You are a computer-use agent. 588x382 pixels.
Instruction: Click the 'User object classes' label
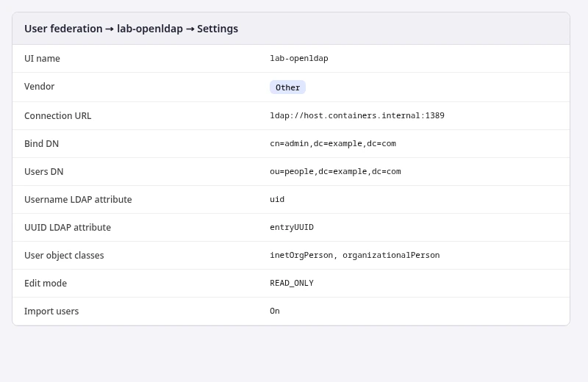(x=64, y=256)
